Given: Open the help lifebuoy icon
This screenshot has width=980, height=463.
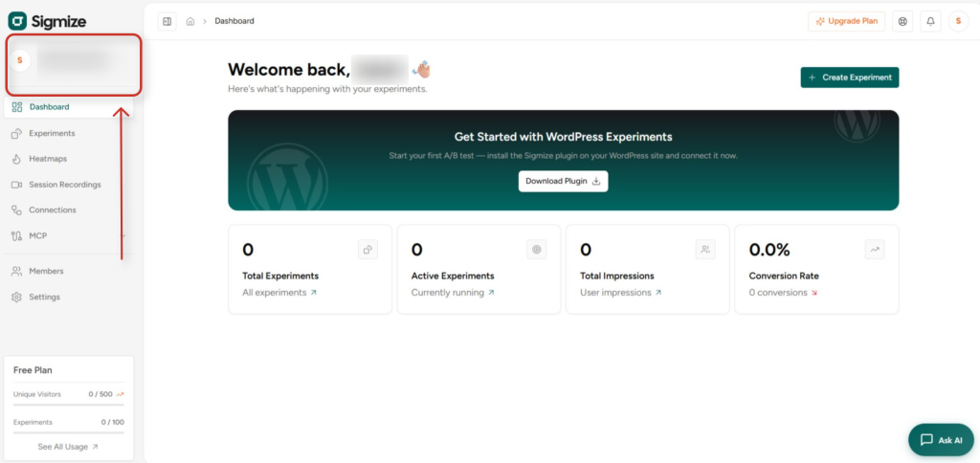Looking at the screenshot, I should click(x=902, y=21).
